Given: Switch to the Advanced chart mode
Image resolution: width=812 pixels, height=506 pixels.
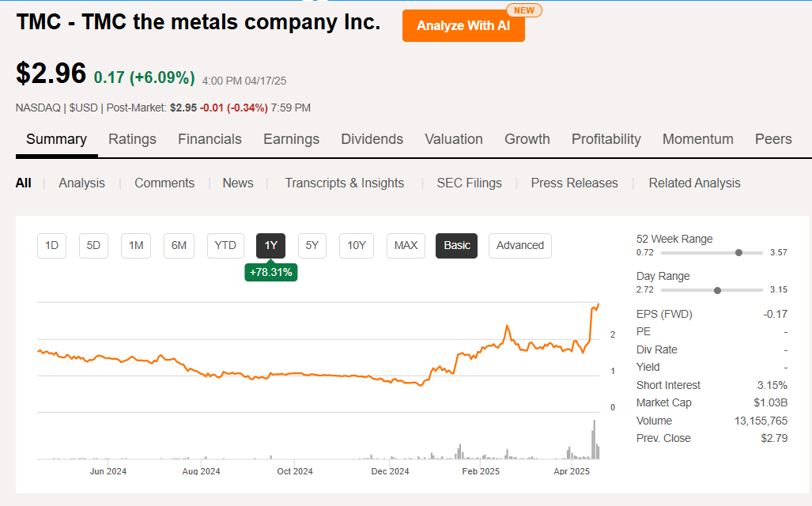Looking at the screenshot, I should (x=519, y=246).
